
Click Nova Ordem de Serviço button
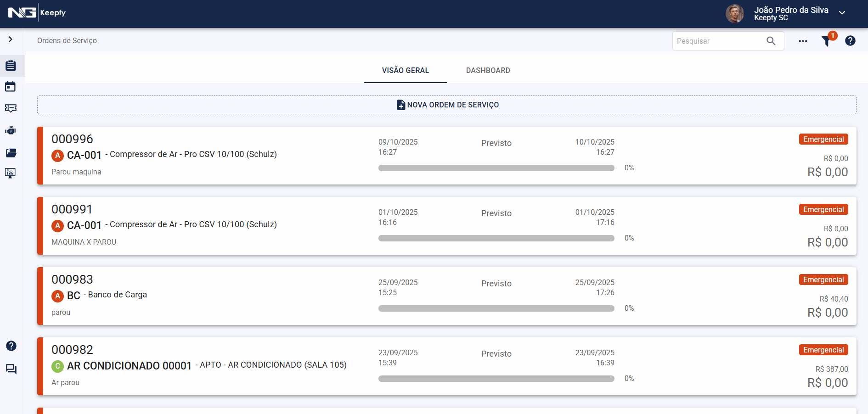tap(446, 105)
